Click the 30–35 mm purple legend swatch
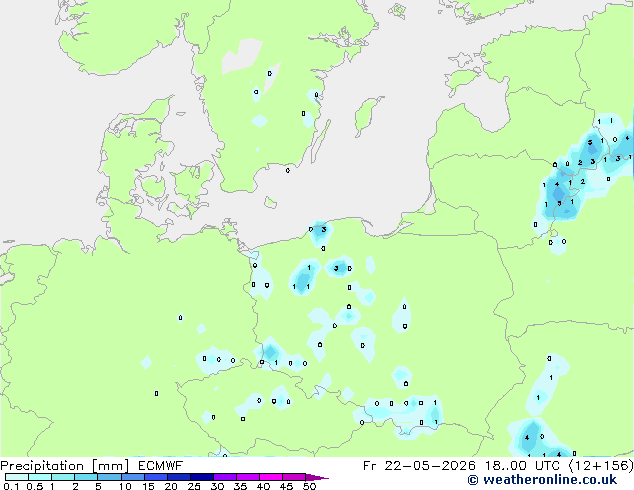The image size is (634, 490). pos(224,477)
